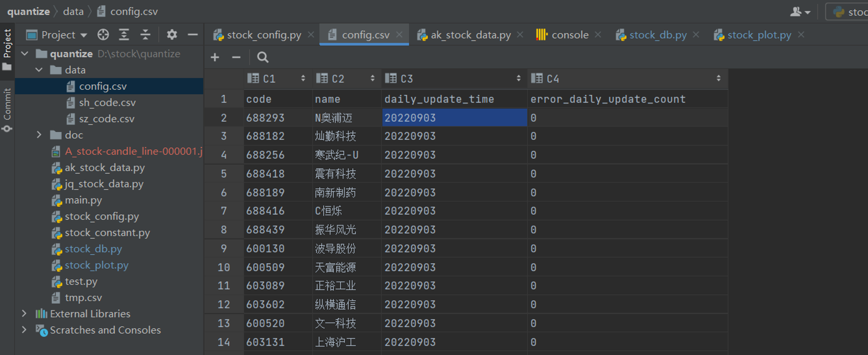This screenshot has height=355, width=868.
Task: Expand External Libraries node
Action: point(24,314)
